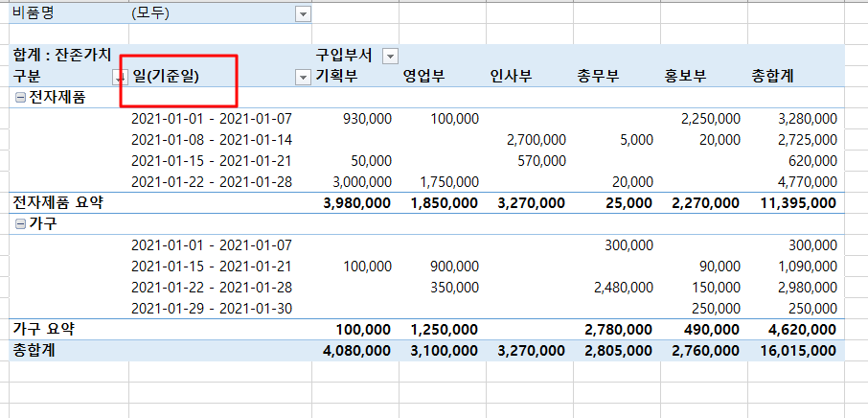Click the 2021-01-29 - 2021-01-30 date row label
Viewport: 868px width, 418px height.
click(x=211, y=309)
